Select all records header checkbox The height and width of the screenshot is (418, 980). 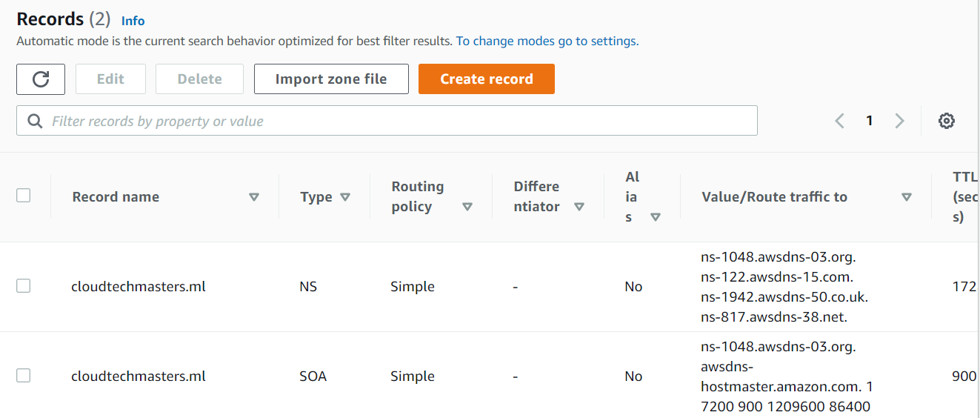24,196
